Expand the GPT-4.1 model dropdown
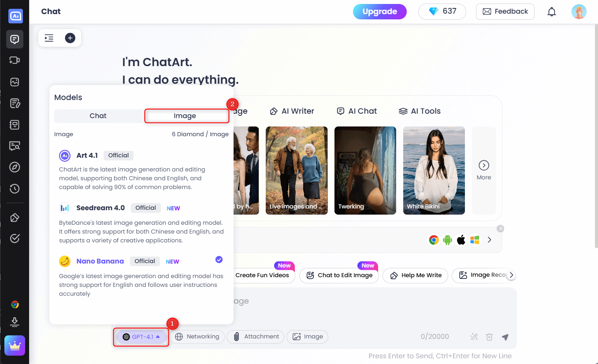598x364 pixels. click(x=141, y=337)
